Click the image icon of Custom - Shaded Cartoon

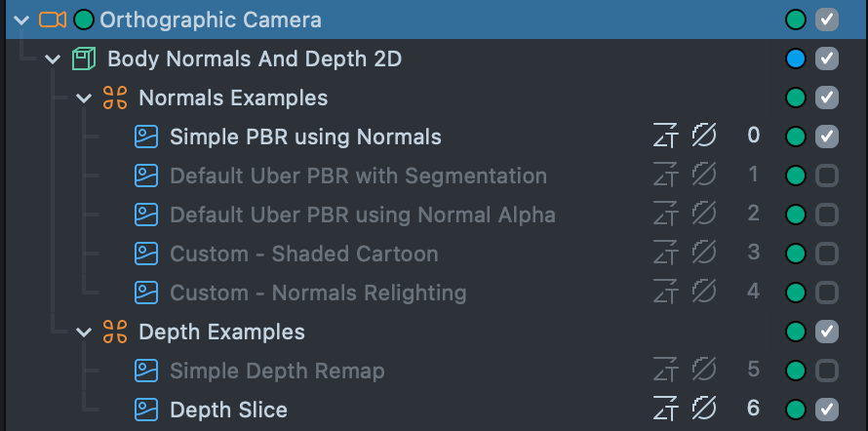pyautogui.click(x=146, y=255)
